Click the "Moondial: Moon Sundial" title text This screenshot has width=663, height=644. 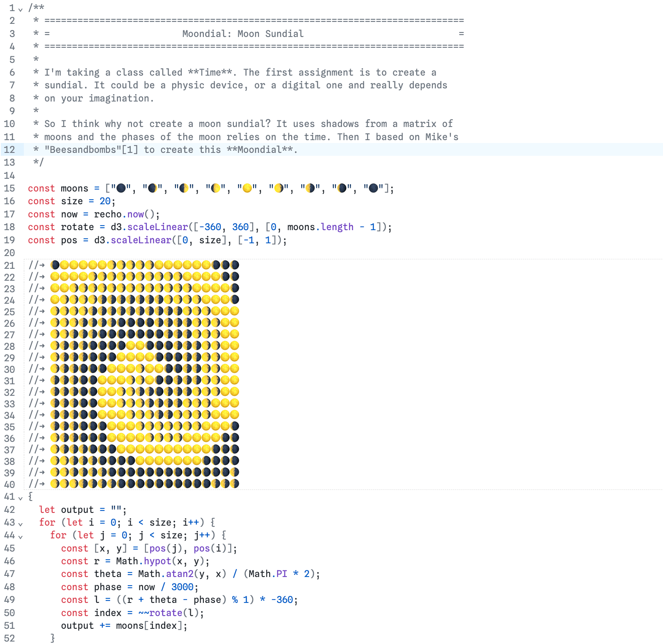(243, 34)
